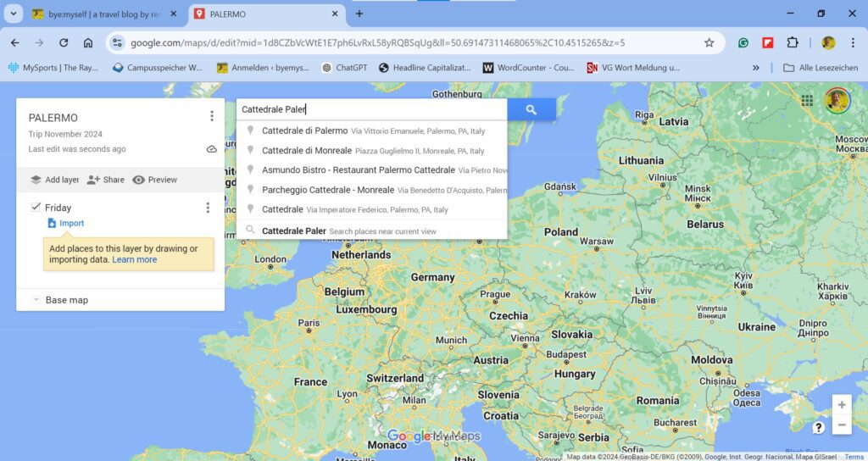The height and width of the screenshot is (461, 868).
Task: Open map help question mark
Action: 818,427
